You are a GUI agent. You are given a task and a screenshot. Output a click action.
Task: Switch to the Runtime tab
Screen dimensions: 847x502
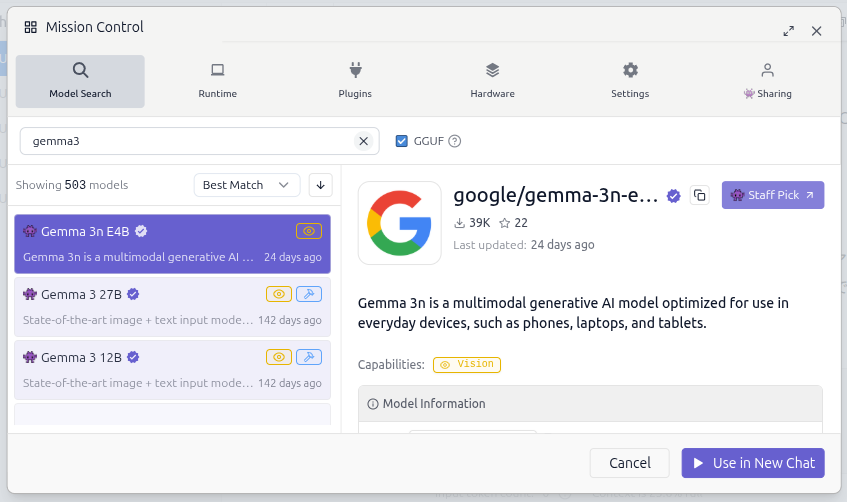point(217,80)
